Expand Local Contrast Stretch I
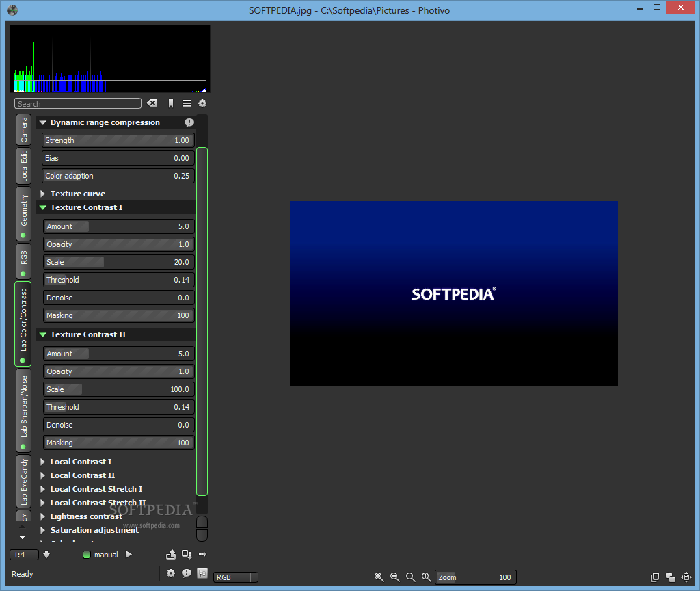 click(x=43, y=489)
